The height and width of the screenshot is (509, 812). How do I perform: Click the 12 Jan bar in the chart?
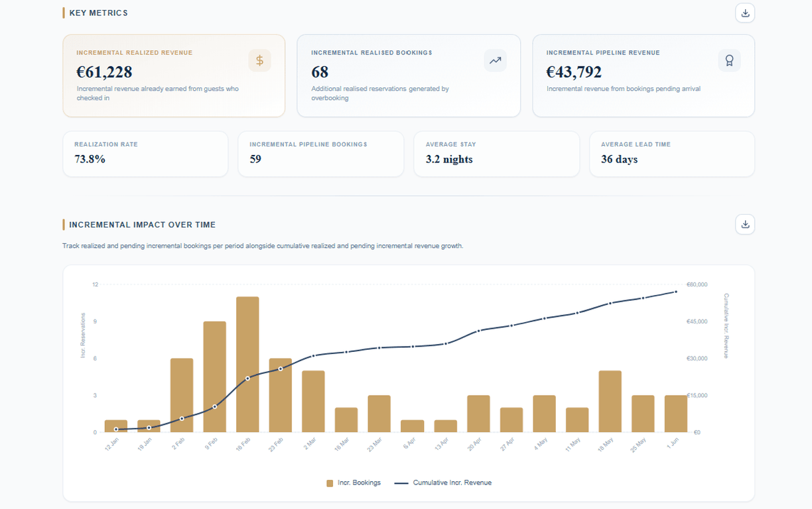(115, 426)
